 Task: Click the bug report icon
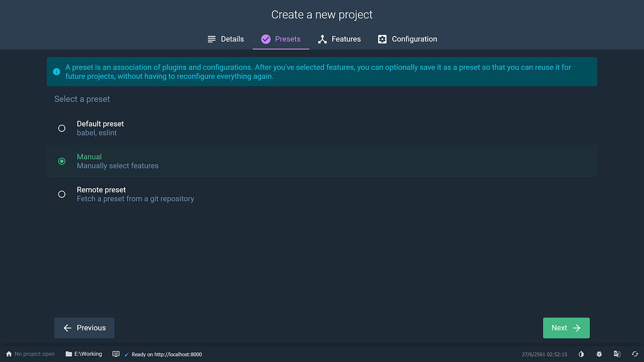599,354
